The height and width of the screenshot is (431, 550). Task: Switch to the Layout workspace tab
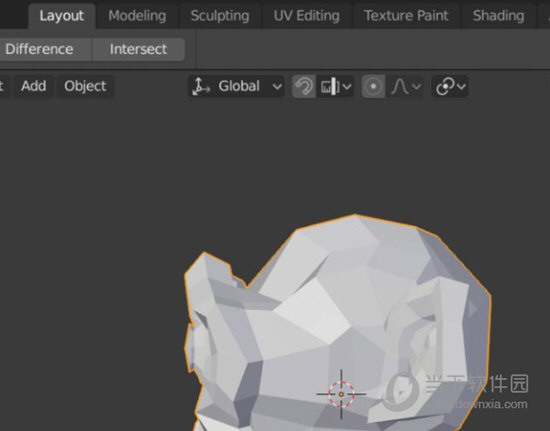62,16
